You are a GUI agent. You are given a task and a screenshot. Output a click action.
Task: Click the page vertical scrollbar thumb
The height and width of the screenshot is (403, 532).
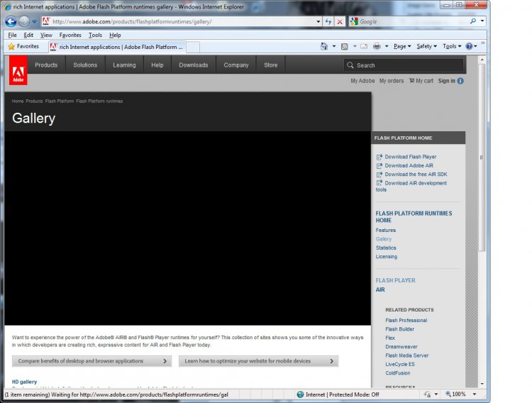(x=482, y=158)
